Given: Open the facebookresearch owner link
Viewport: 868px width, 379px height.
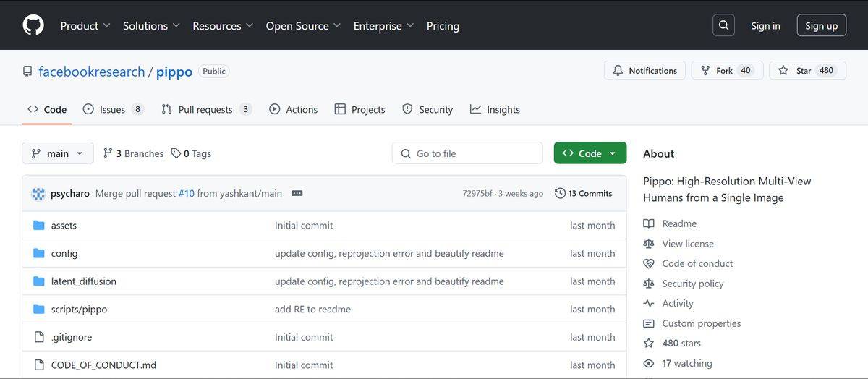Looking at the screenshot, I should [92, 72].
